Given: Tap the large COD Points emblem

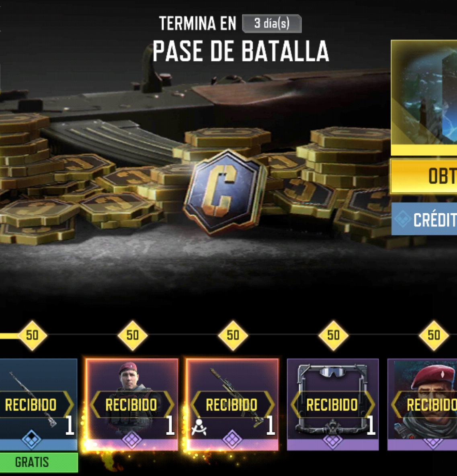Looking at the screenshot, I should [x=225, y=192].
